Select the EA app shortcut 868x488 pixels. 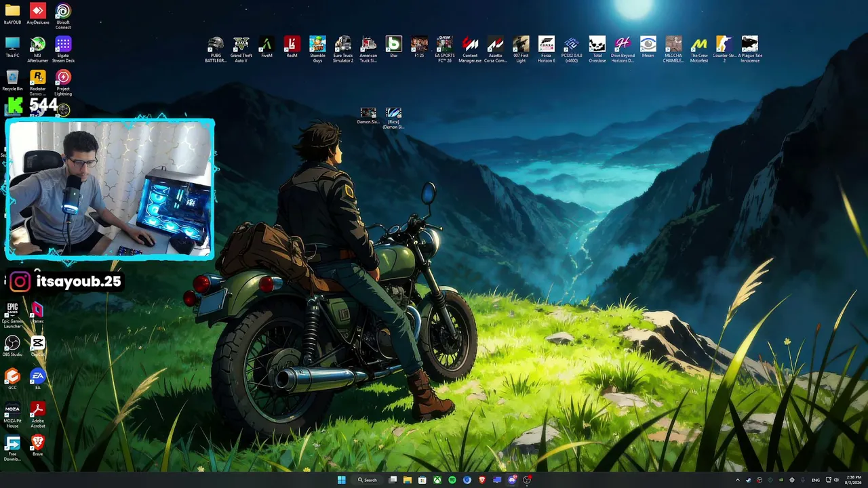[x=38, y=380]
